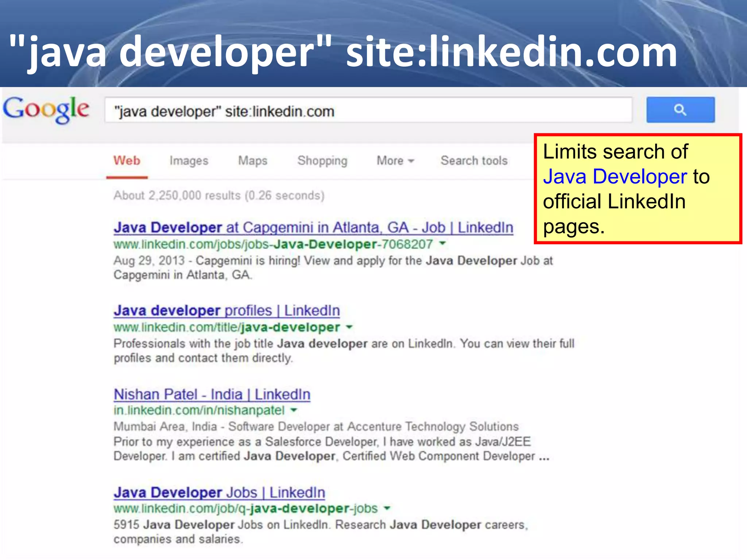Expand arrow next to q-java-developer-jobs URL
The width and height of the screenshot is (747, 560).
coord(387,508)
